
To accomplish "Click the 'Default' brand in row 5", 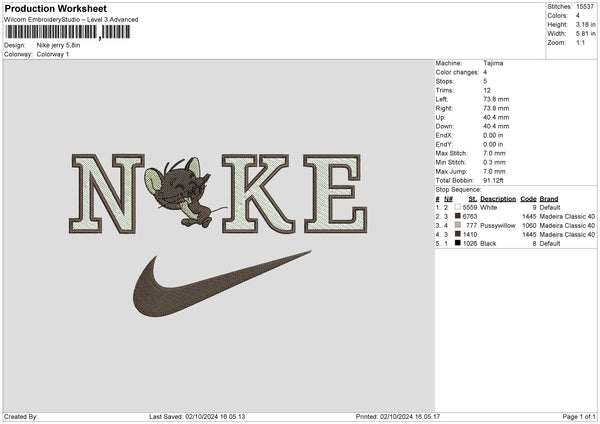I will pyautogui.click(x=550, y=244).
